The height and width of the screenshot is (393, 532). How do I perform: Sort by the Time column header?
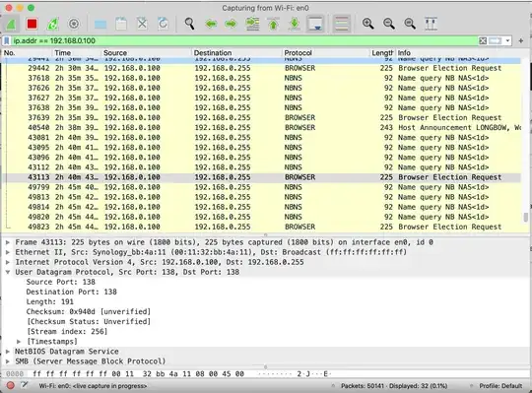click(77, 53)
